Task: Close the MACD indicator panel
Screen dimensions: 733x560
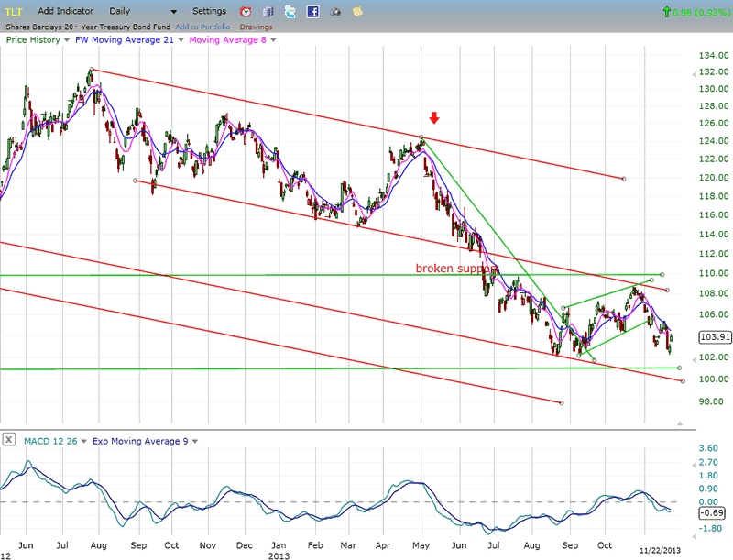Action: tap(9, 441)
